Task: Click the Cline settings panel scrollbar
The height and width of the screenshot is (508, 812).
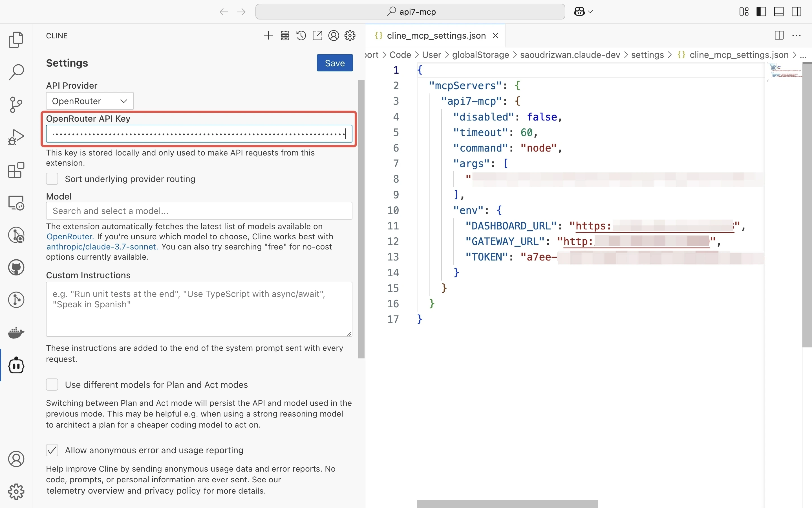Action: coord(361,219)
